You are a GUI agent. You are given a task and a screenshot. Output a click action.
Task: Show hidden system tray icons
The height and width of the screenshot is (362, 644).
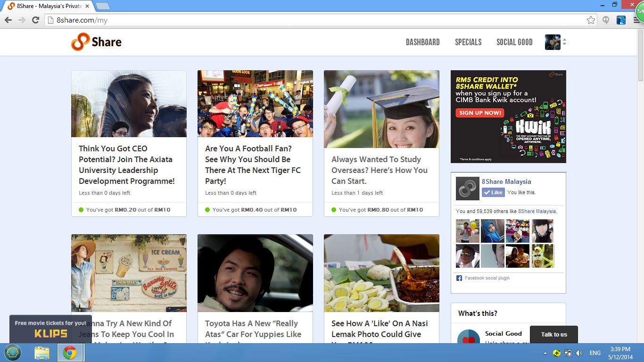point(545,353)
